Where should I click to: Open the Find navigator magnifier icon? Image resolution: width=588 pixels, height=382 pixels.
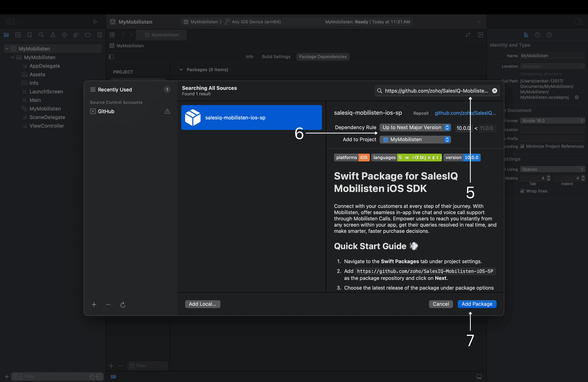coord(41,35)
